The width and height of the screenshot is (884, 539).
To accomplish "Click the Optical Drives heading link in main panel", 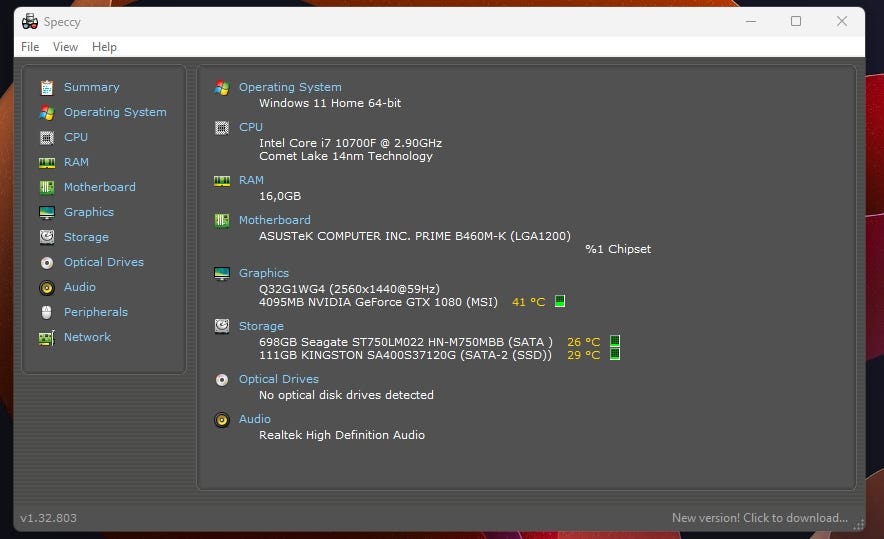I will click(279, 379).
